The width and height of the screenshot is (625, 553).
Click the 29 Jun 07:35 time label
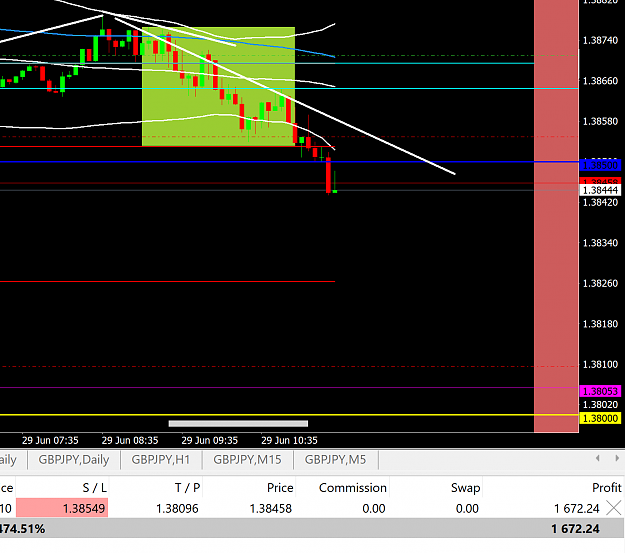[x=50, y=440]
